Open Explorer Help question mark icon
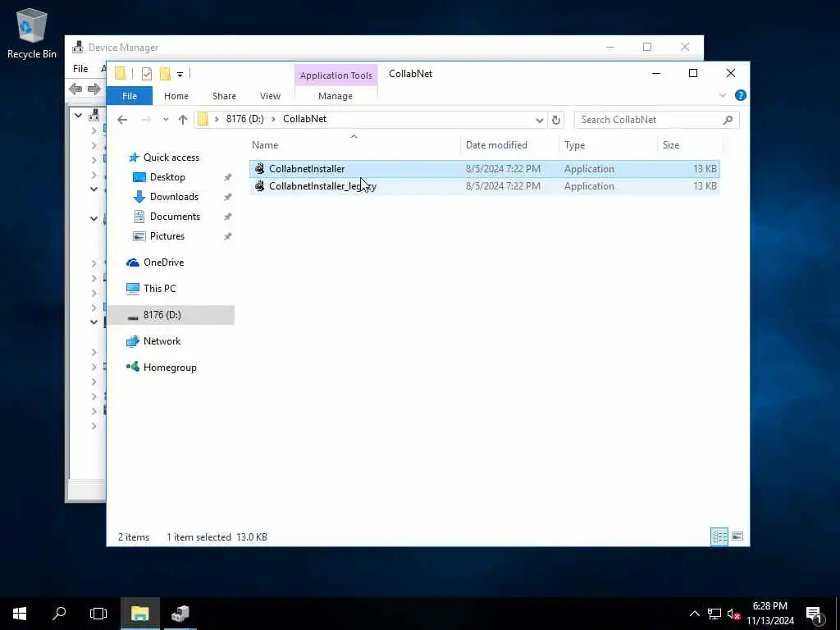The width and height of the screenshot is (840, 630). point(741,95)
